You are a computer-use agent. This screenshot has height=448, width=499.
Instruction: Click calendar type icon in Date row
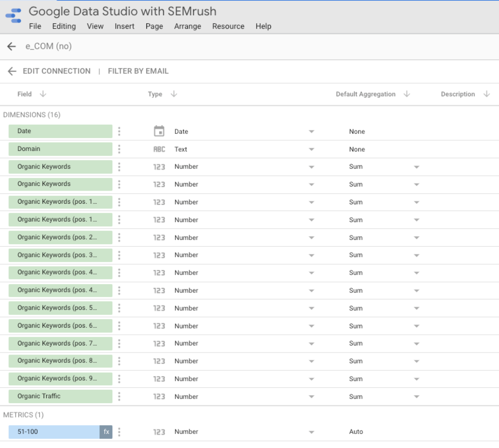tap(159, 131)
